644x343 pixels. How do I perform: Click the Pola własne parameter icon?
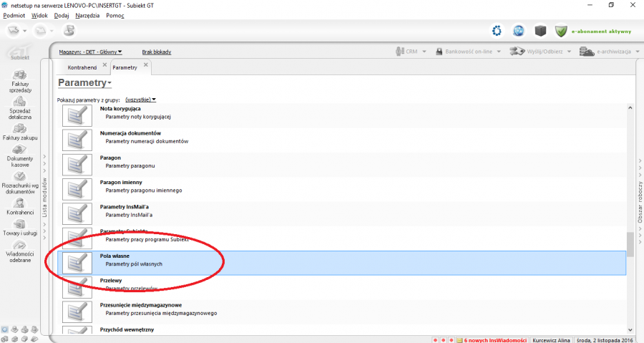(x=77, y=263)
